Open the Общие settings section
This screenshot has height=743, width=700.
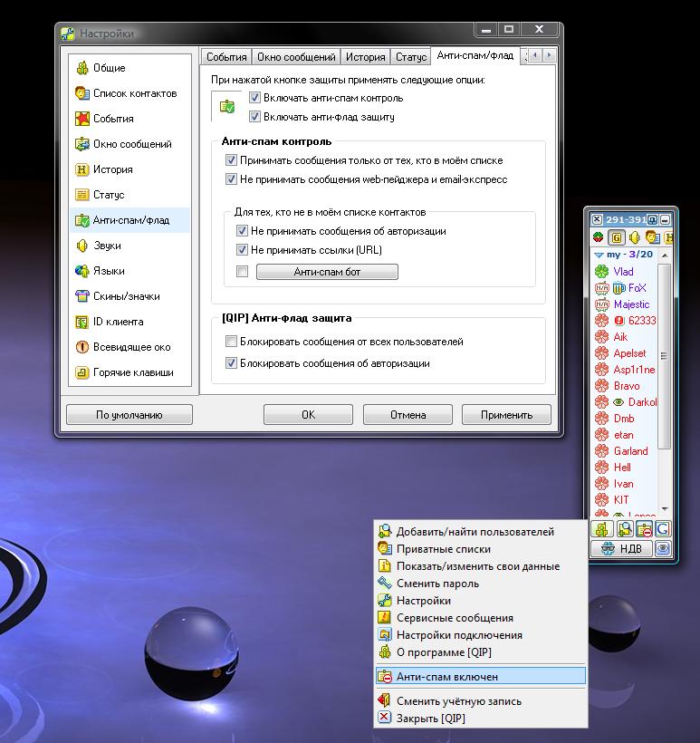pos(129,68)
